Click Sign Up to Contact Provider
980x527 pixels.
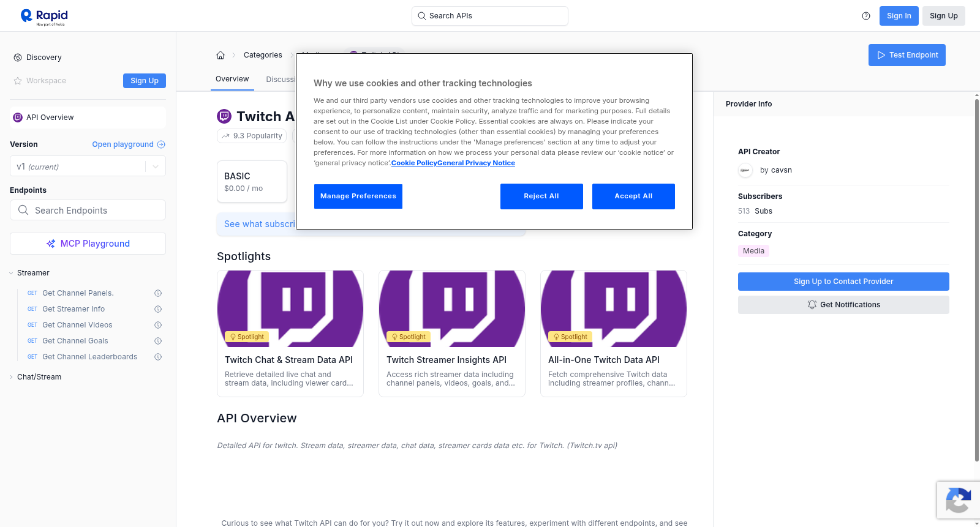843,282
